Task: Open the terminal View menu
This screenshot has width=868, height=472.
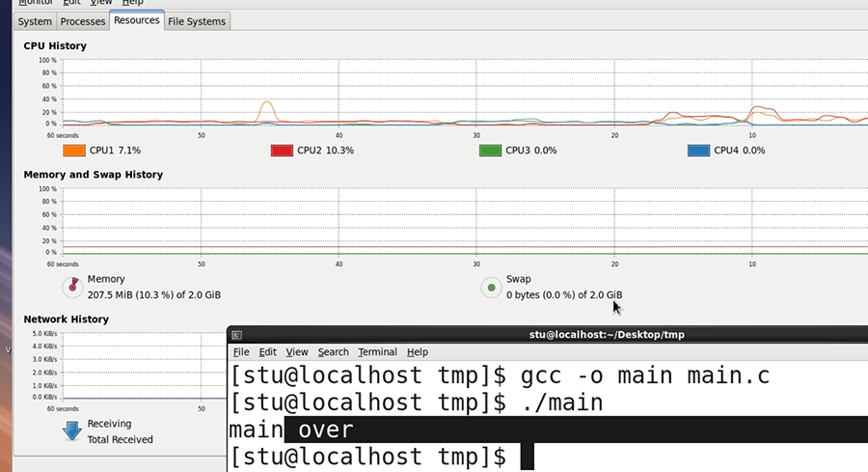Action: click(297, 351)
